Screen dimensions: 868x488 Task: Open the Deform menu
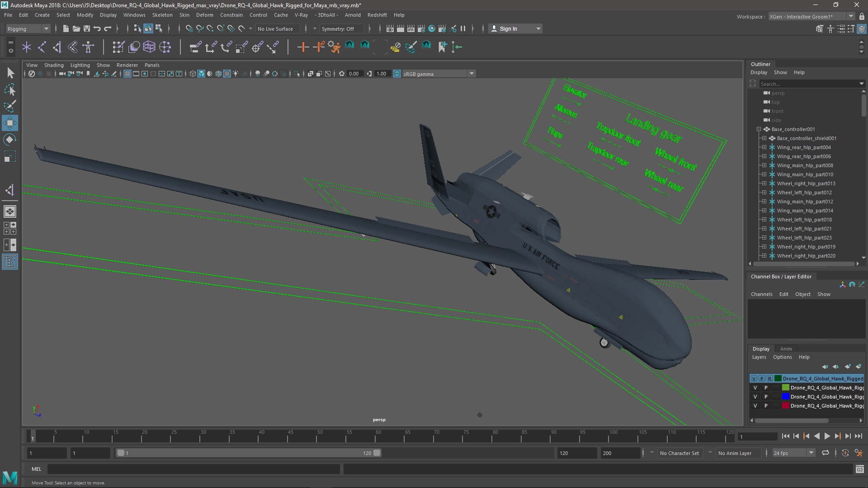point(204,15)
